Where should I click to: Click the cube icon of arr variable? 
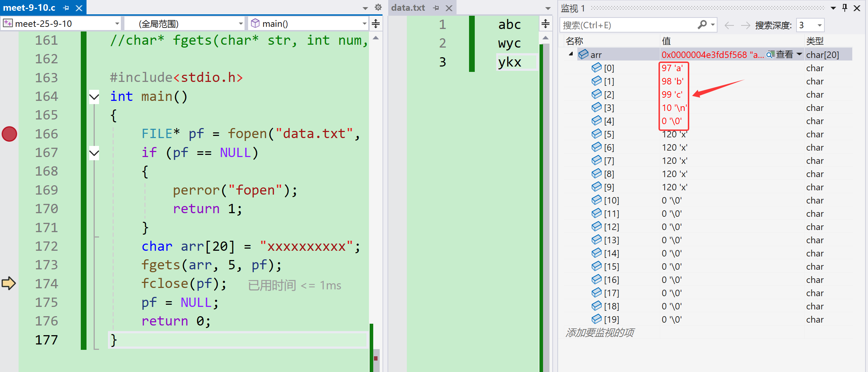pyautogui.click(x=583, y=54)
